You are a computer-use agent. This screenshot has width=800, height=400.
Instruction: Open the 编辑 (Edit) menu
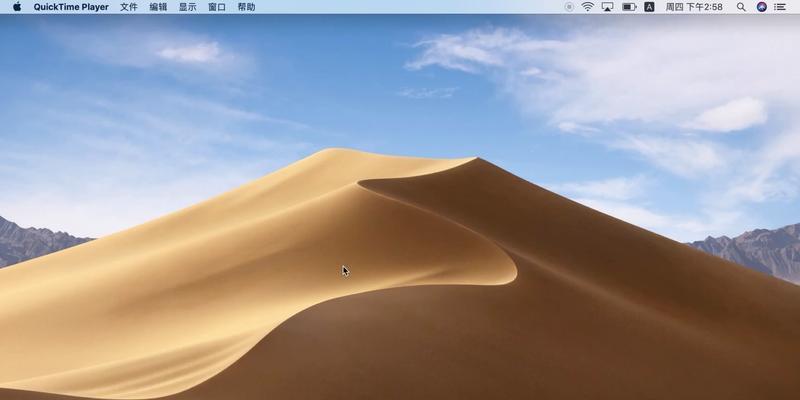[158, 7]
